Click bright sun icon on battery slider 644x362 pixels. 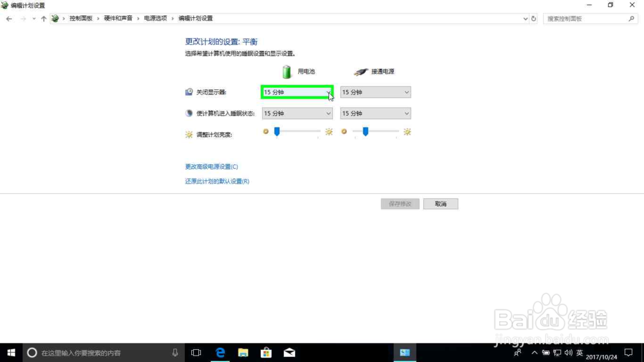329,131
